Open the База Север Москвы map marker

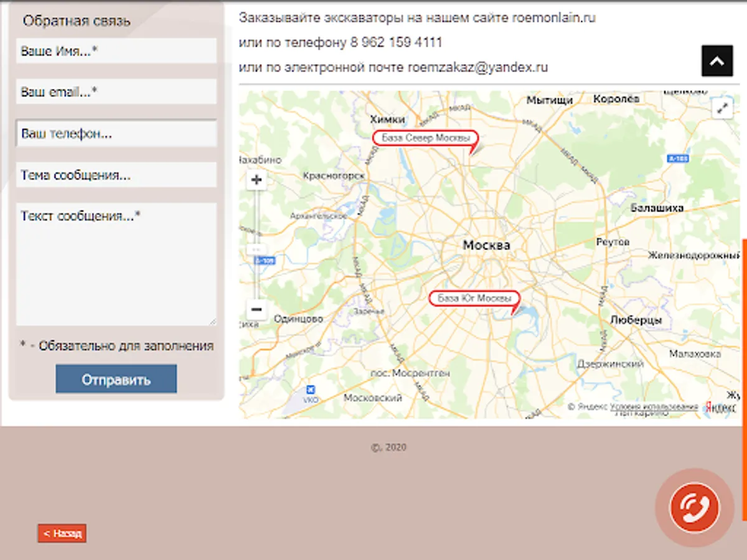click(426, 138)
